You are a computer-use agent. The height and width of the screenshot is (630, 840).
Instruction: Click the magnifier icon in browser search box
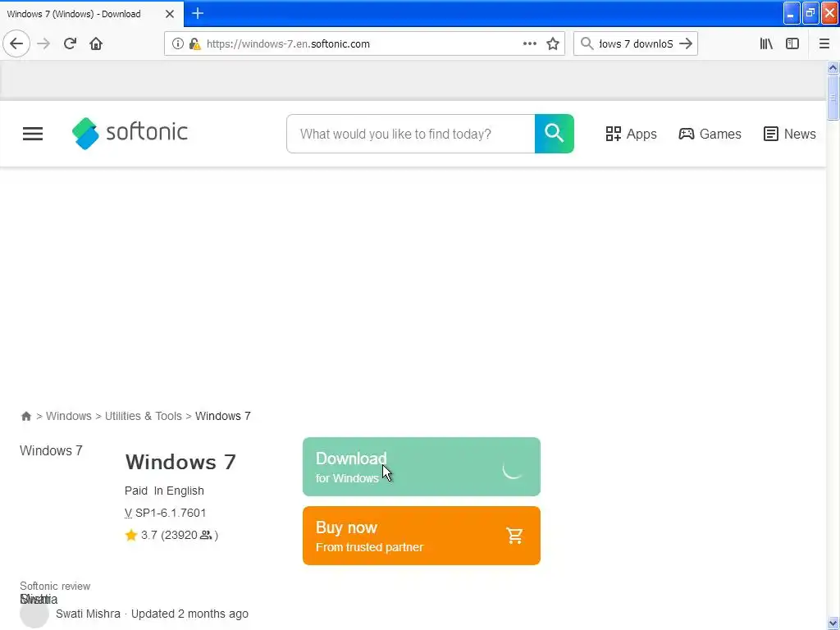tap(587, 43)
